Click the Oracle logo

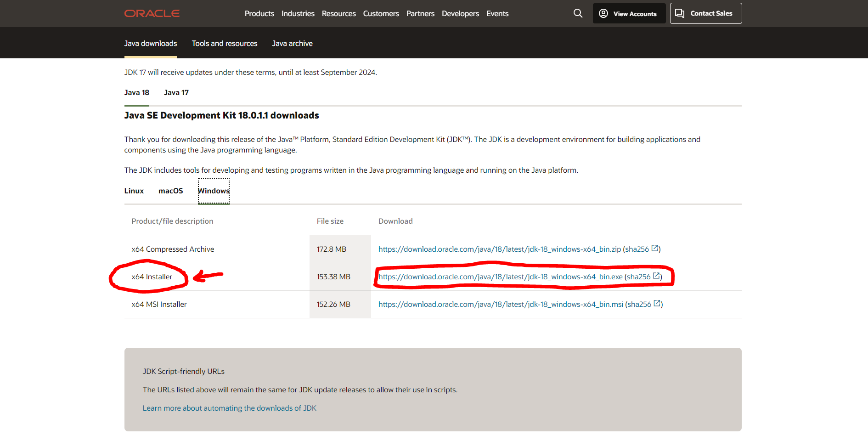(x=152, y=13)
